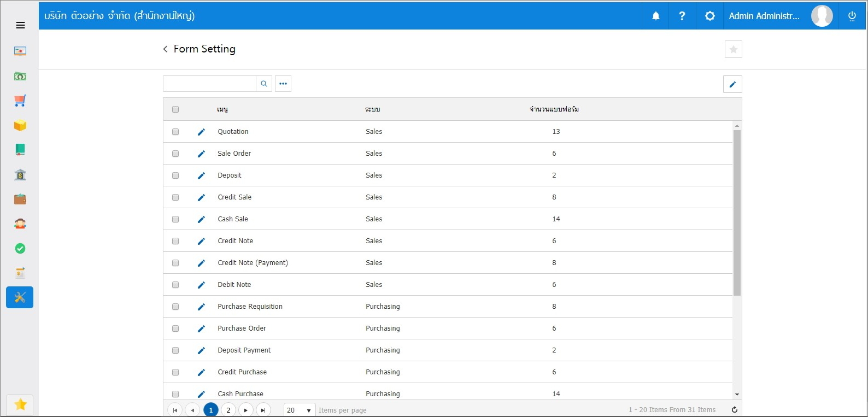The width and height of the screenshot is (868, 417).
Task: Check the Sale Order row checkbox
Action: coord(175,154)
